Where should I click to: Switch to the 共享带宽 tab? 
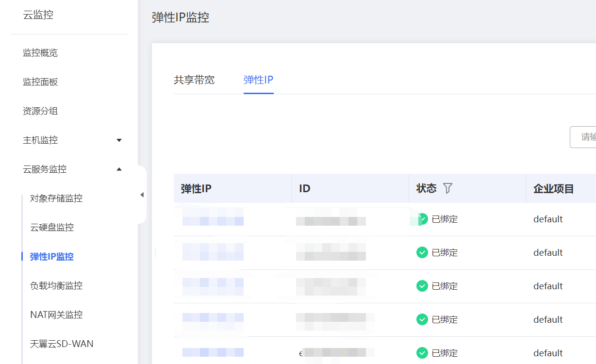tap(194, 80)
